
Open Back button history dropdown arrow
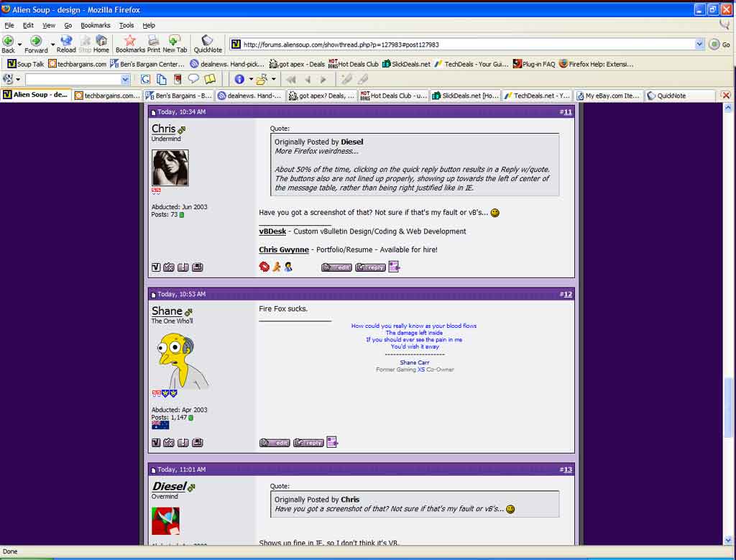[x=19, y=45]
